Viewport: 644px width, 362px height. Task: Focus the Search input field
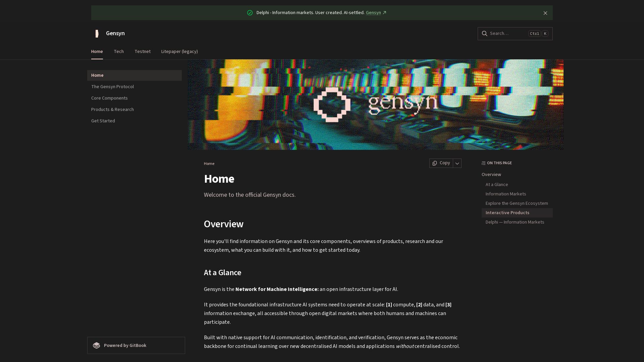(x=515, y=34)
